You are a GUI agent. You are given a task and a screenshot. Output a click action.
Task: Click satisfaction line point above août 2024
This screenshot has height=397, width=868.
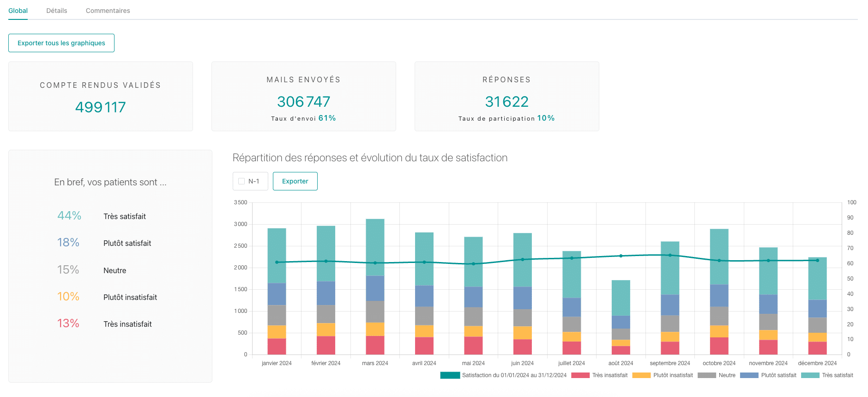coord(621,256)
